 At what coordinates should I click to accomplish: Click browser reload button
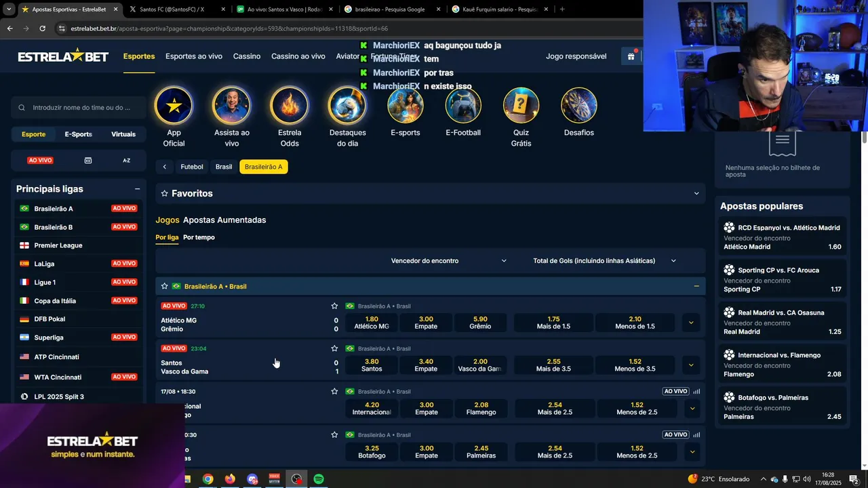click(42, 28)
